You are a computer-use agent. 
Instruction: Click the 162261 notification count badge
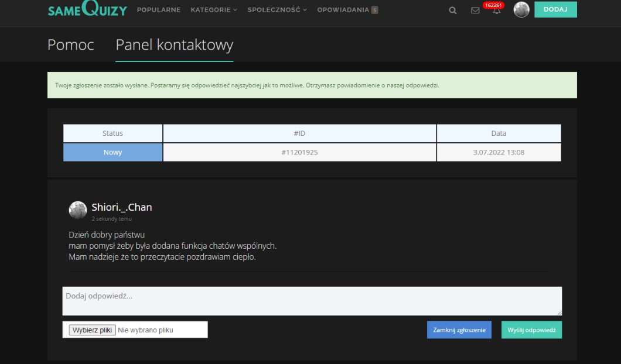pos(493,5)
